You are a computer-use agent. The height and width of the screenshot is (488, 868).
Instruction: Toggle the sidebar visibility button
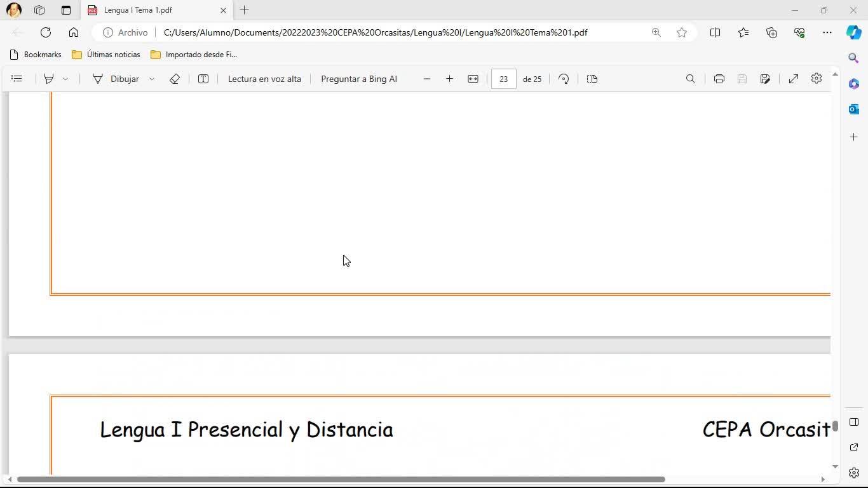pos(854,423)
